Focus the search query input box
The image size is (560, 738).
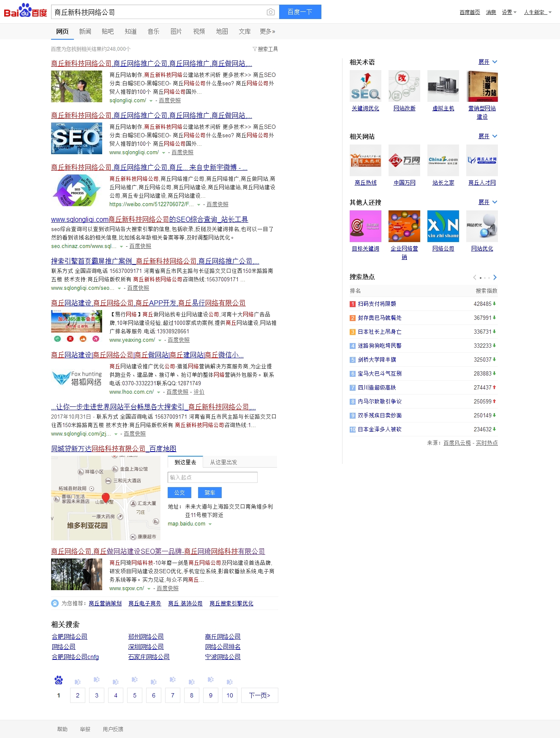click(158, 12)
